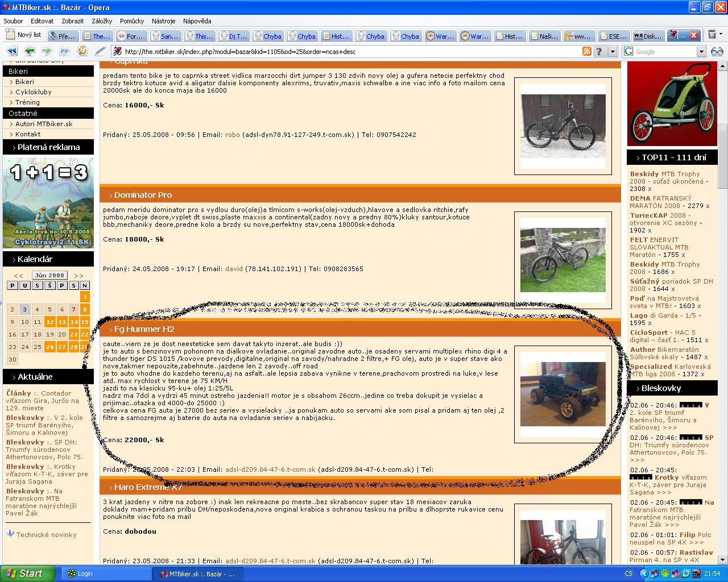The image size is (728, 582).
Task: Open the address bar dropdown arrow
Action: point(613,52)
